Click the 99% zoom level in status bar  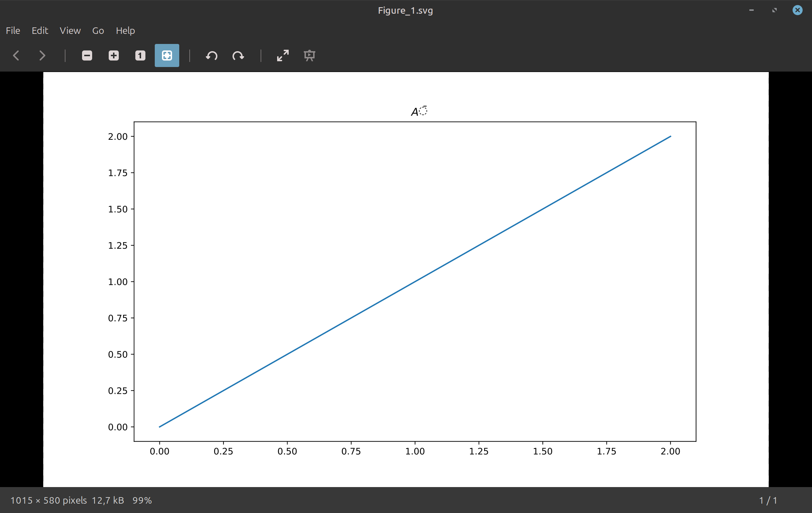142,500
